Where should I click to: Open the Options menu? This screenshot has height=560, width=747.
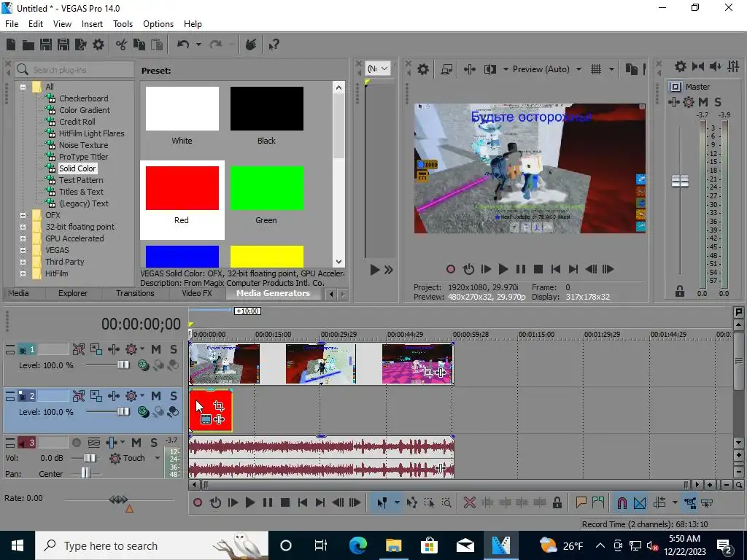click(x=158, y=24)
